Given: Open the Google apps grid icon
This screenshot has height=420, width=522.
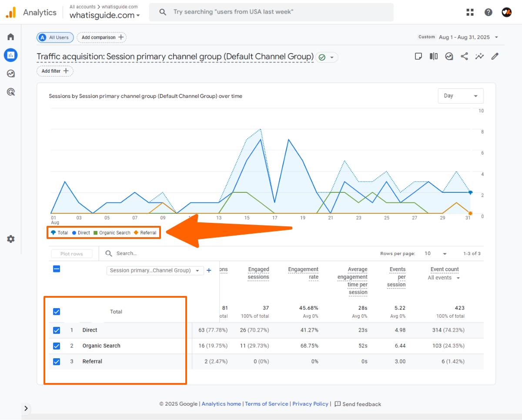Looking at the screenshot, I should click(470, 12).
